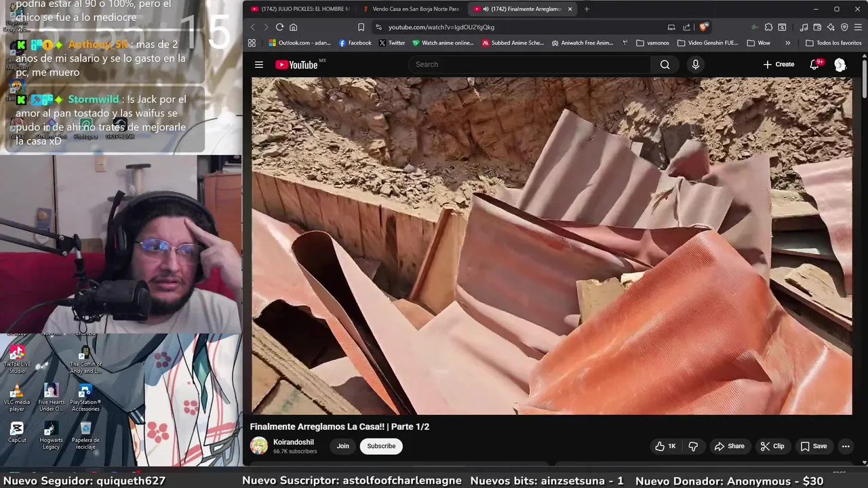Click the share icon in address bar
This screenshot has width=868, height=488.
[x=686, y=27]
